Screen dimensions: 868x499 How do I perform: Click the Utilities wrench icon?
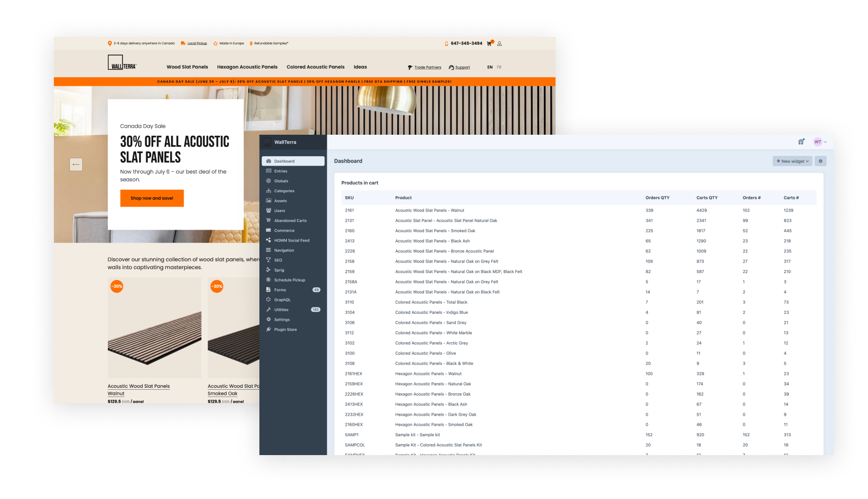coord(268,309)
